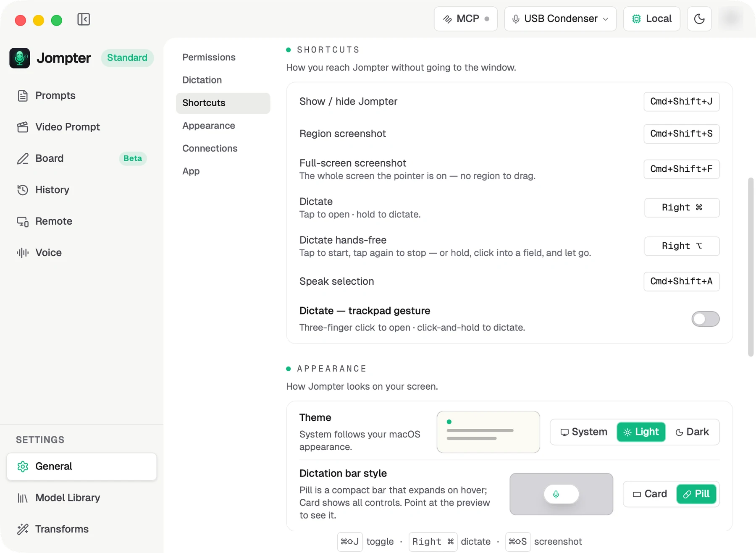Change the Region screenshot shortcut Cmd+Shift+S
756x553 pixels.
[x=681, y=134]
